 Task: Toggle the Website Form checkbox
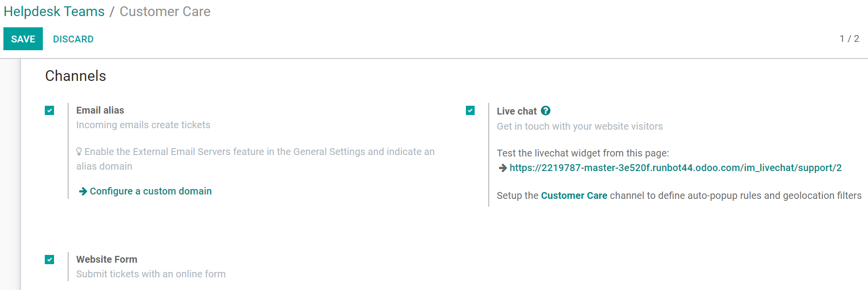click(x=49, y=259)
